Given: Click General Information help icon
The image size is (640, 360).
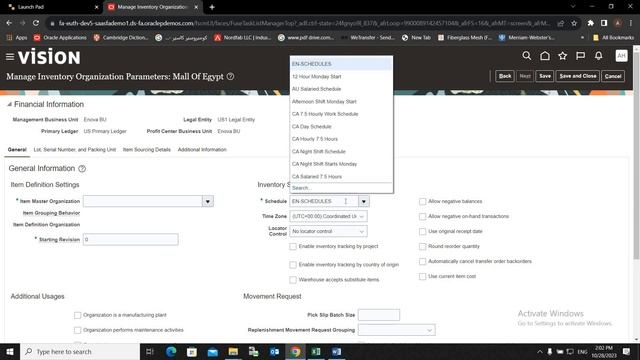Looking at the screenshot, I should (82, 169).
